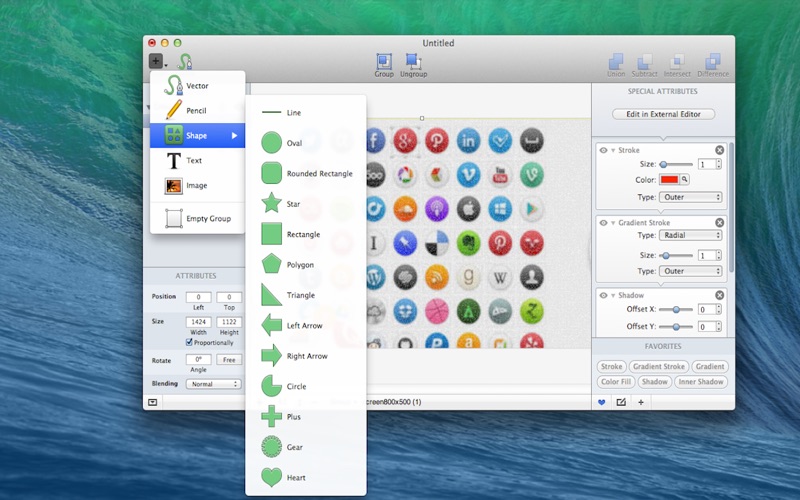Insert a Heart shape
The height and width of the screenshot is (500, 800).
[306, 478]
